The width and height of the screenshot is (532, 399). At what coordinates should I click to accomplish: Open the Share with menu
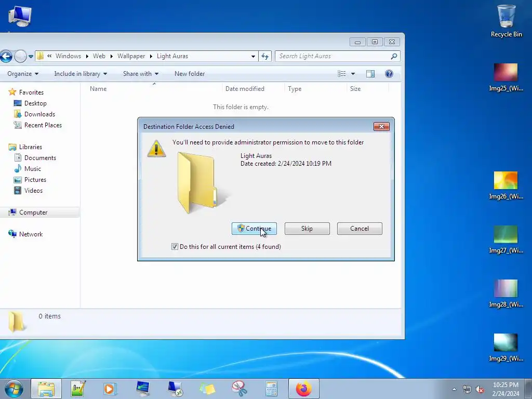pos(141,74)
